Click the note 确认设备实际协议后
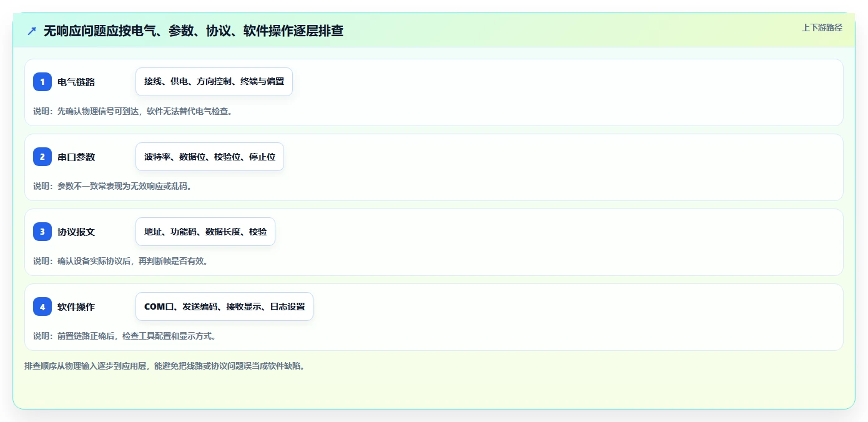Viewport: 868px width, 422px height. 94,261
